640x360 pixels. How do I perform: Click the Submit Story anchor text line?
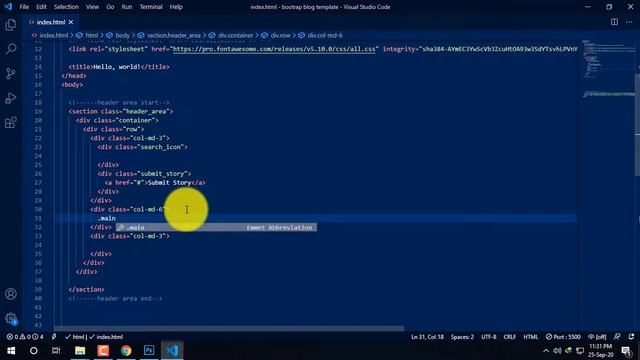[x=155, y=182]
